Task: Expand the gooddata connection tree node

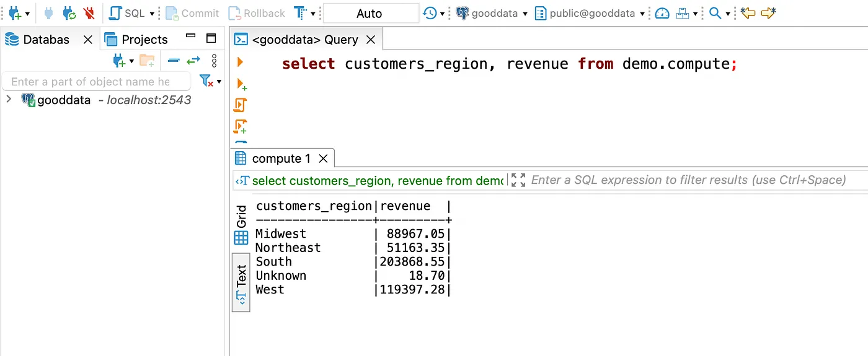Action: (9, 99)
